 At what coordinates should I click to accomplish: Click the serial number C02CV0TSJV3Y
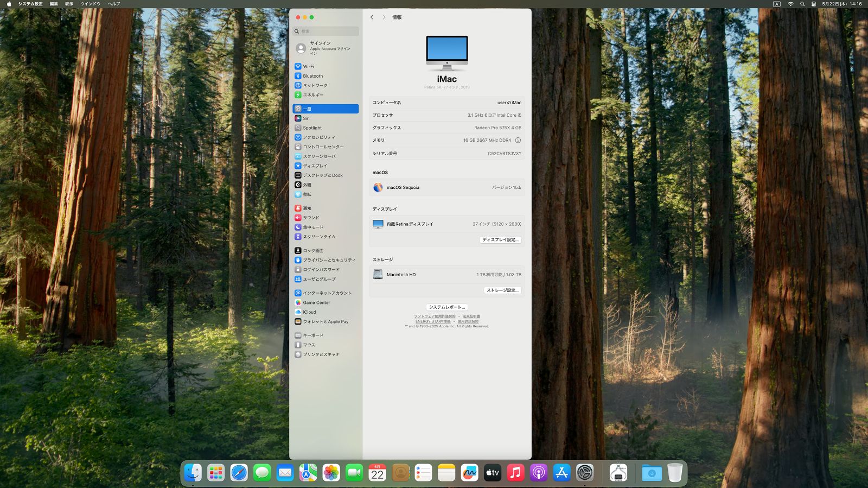(x=505, y=154)
